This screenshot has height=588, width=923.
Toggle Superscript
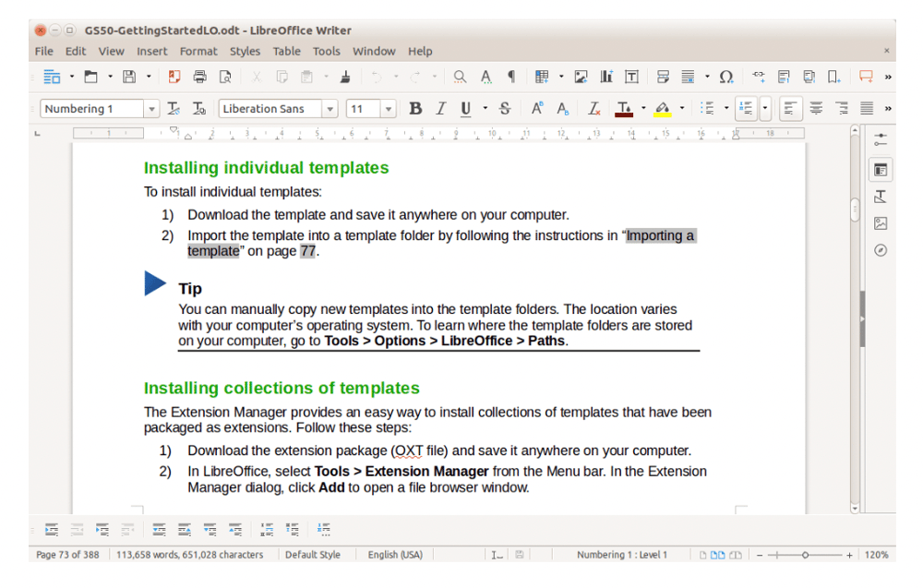click(x=537, y=108)
